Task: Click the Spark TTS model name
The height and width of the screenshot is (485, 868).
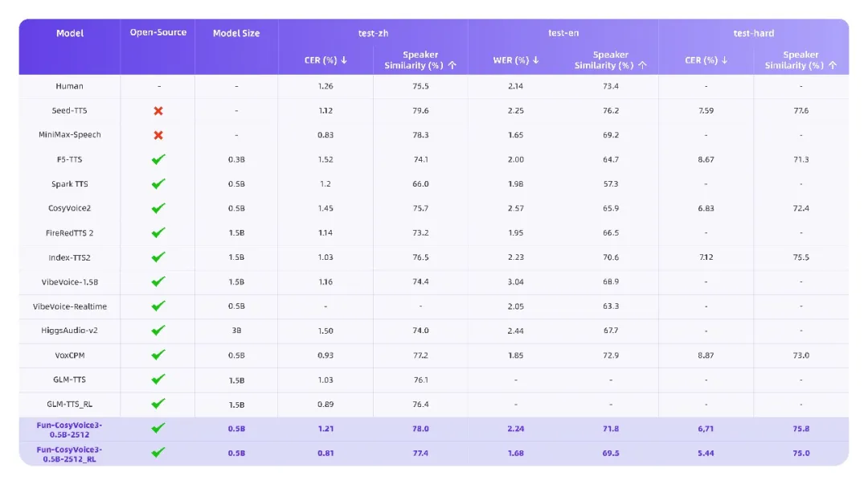Action: [70, 184]
